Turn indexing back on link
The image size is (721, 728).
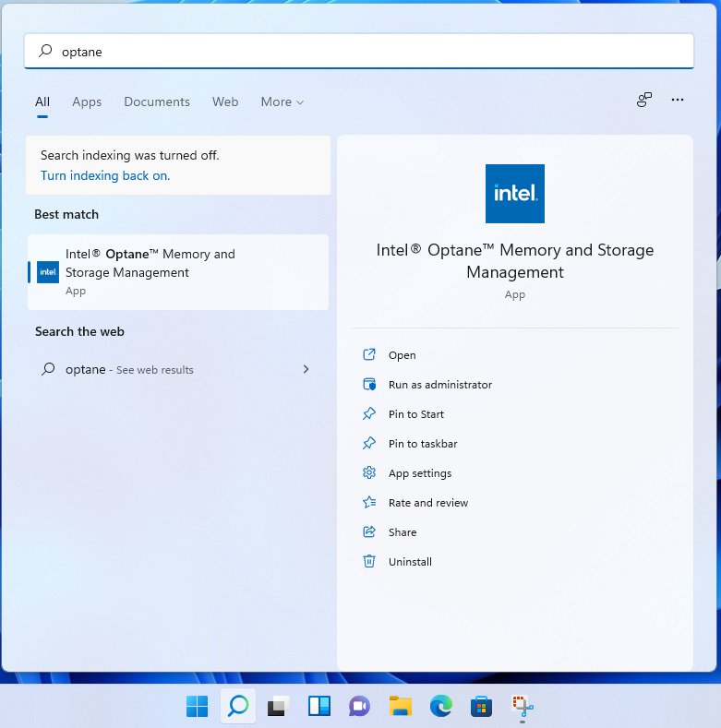tap(105, 175)
